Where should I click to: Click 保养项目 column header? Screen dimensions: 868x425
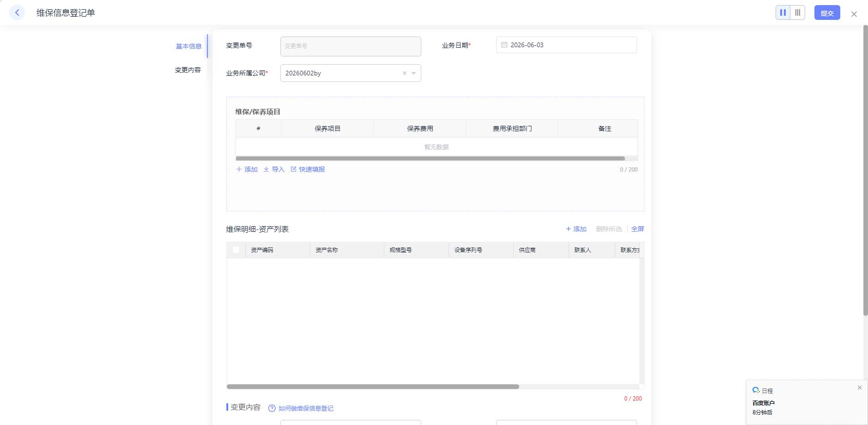click(328, 129)
